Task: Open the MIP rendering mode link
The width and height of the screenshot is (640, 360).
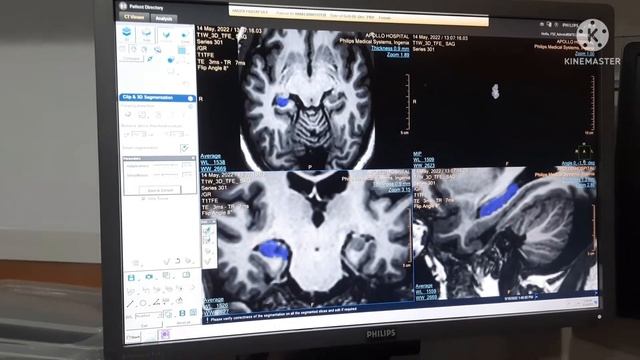Action: [x=417, y=154]
